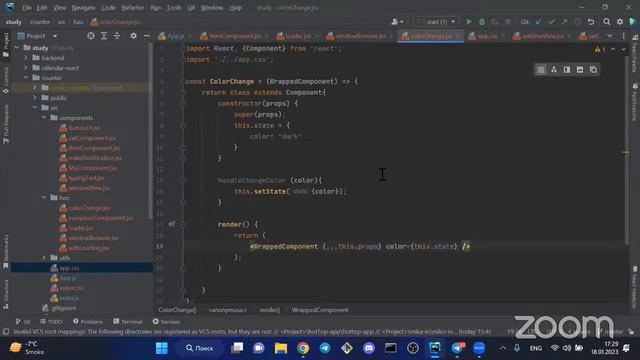This screenshot has width=640, height=360.
Task: Switch to the App.js editor tab
Action: pos(173,36)
